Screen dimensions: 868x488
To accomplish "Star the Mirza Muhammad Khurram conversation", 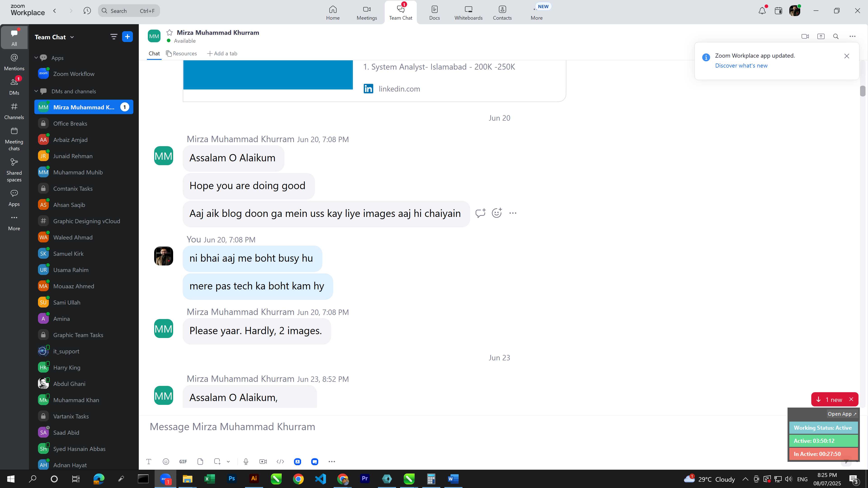I will pos(170,32).
